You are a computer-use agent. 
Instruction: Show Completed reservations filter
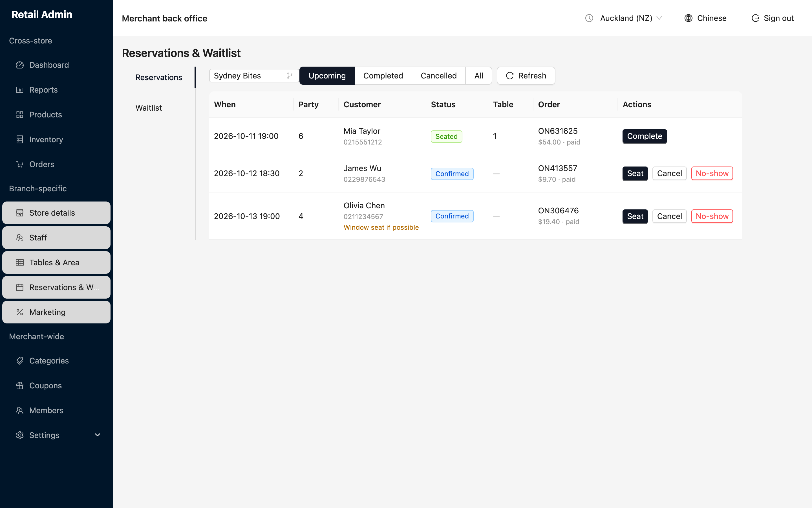tap(383, 76)
